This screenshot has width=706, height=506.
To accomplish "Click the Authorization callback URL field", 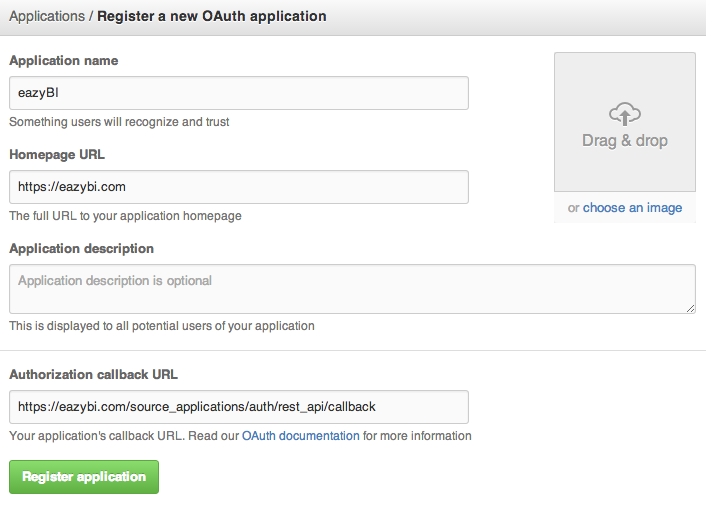I will click(239, 407).
